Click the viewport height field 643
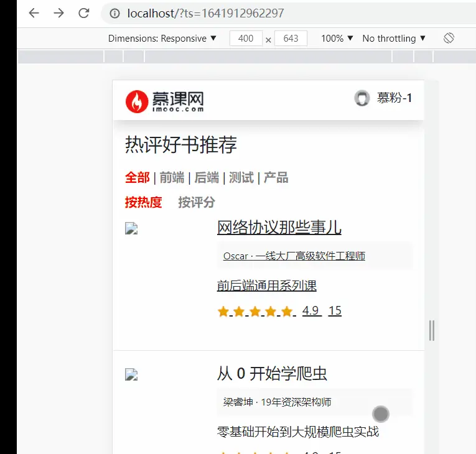The height and width of the screenshot is (454, 476). pos(291,39)
